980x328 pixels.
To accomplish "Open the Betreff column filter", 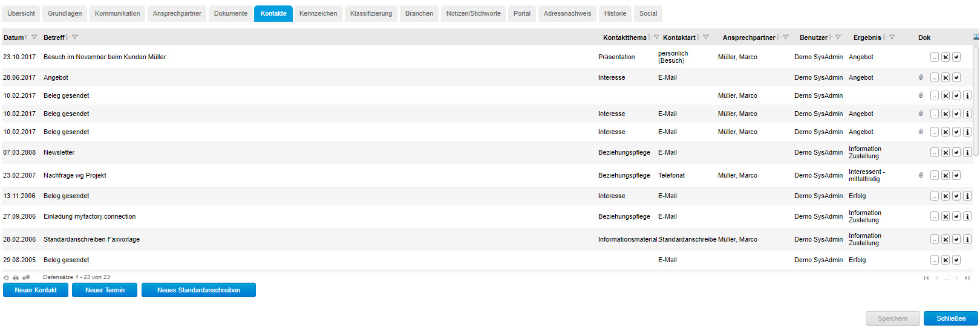I will pyautogui.click(x=75, y=37).
